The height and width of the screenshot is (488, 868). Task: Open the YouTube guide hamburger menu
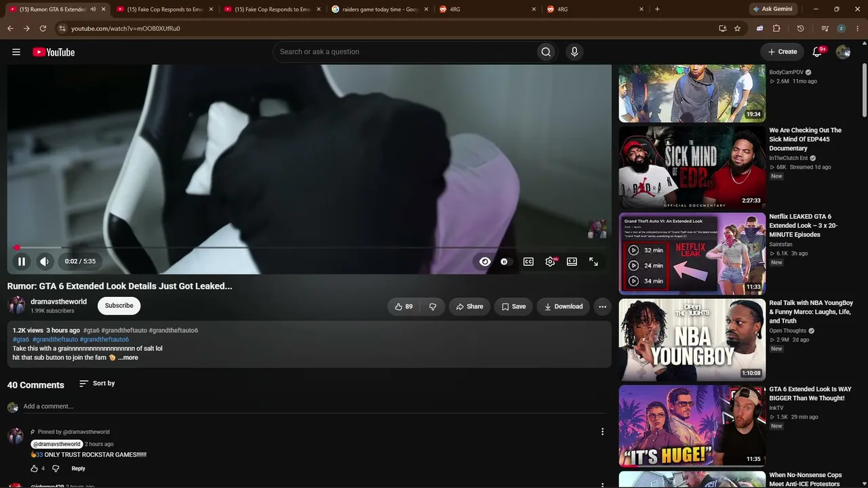[16, 52]
